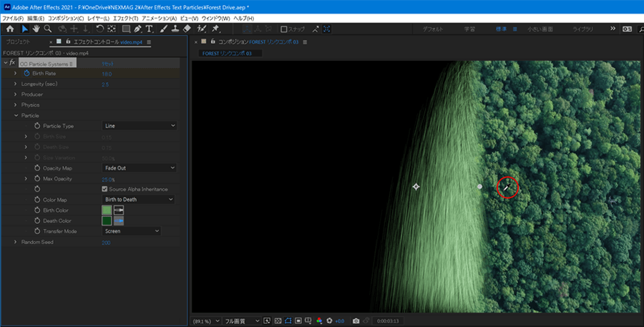The image size is (644, 327).
Task: Toggle Source Alpha Inheritance checkbox
Action: point(105,189)
